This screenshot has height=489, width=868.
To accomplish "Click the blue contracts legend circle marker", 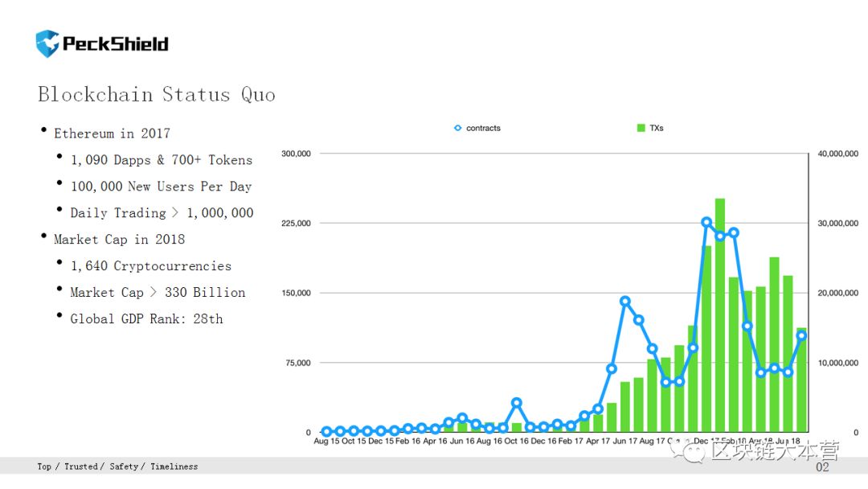I will [x=458, y=128].
